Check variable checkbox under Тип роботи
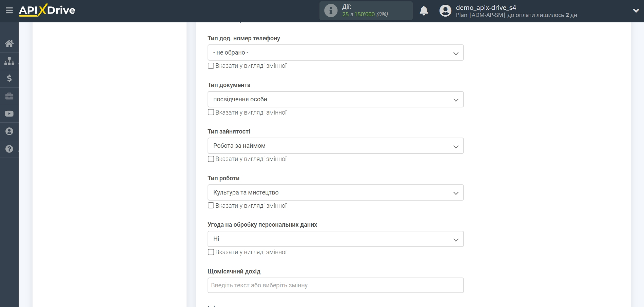The image size is (644, 307). (211, 206)
